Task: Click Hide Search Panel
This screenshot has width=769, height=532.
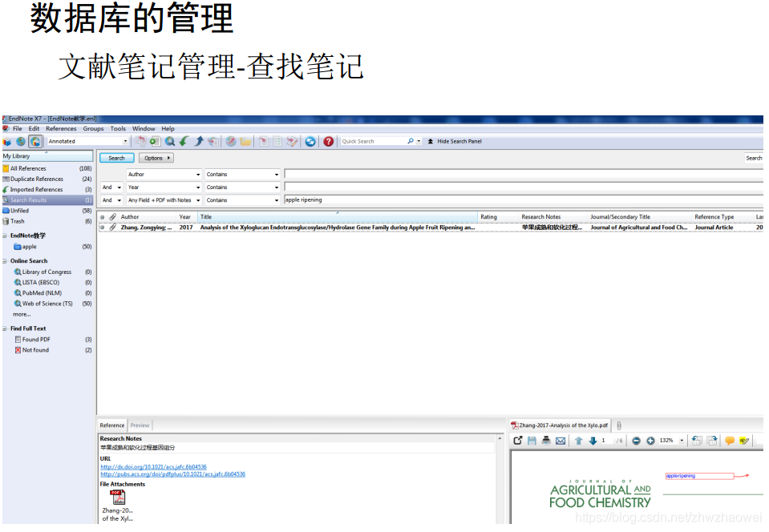Action: (x=455, y=142)
